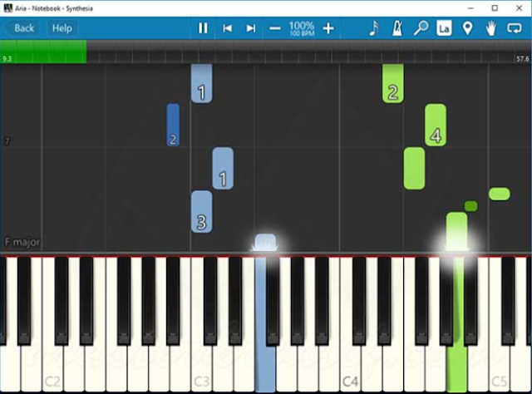Minimize the Synthesia window
This screenshot has height=394, width=532.
click(470, 8)
